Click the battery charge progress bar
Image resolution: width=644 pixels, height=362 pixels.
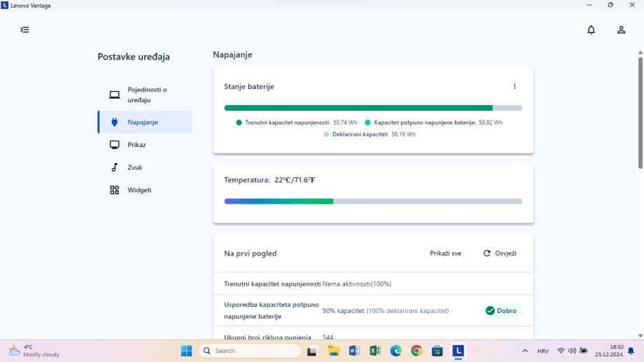(373, 108)
